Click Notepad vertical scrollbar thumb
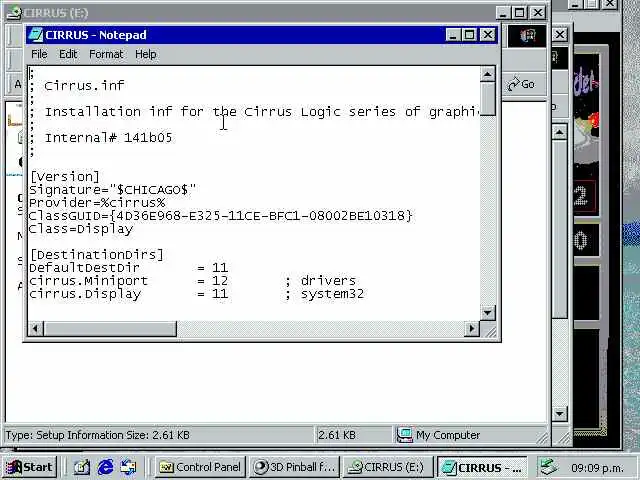This screenshot has width=640, height=480. click(x=488, y=99)
